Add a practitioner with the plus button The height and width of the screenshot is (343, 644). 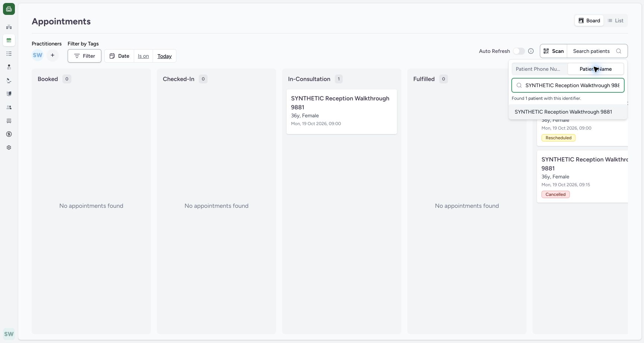(53, 55)
